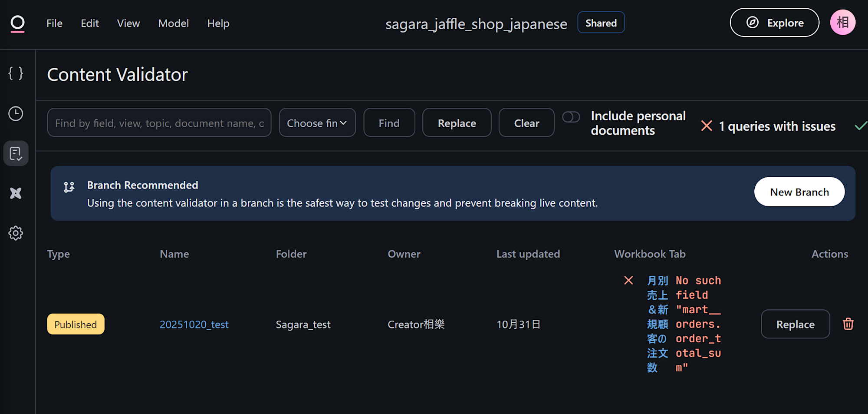Delete 20251020_test via trash icon
The image size is (868, 414).
[x=848, y=324]
